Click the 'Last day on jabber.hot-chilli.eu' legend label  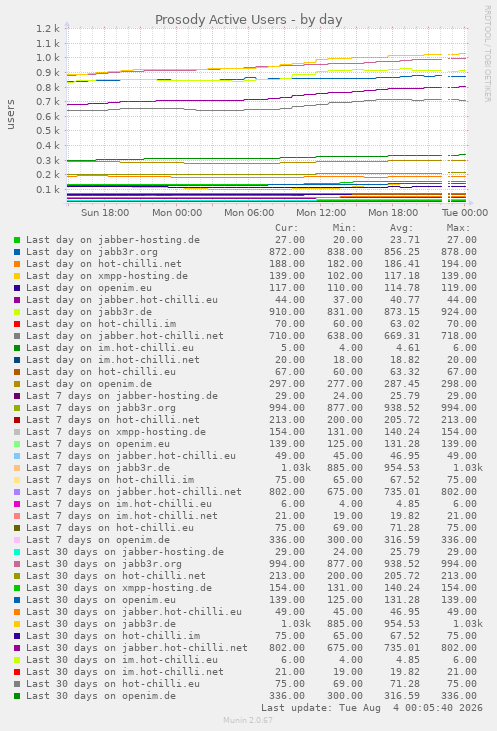tap(122, 300)
